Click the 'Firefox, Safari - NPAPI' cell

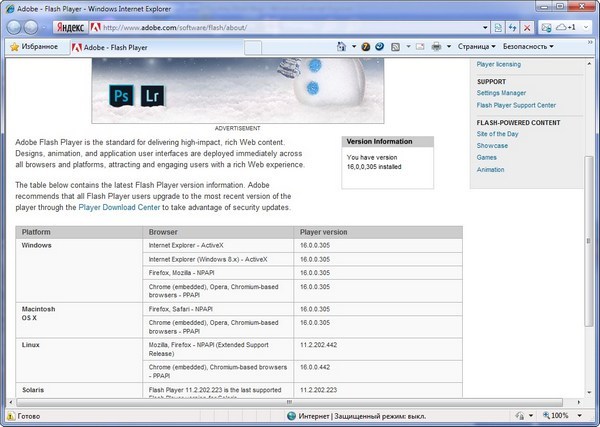pos(218,309)
